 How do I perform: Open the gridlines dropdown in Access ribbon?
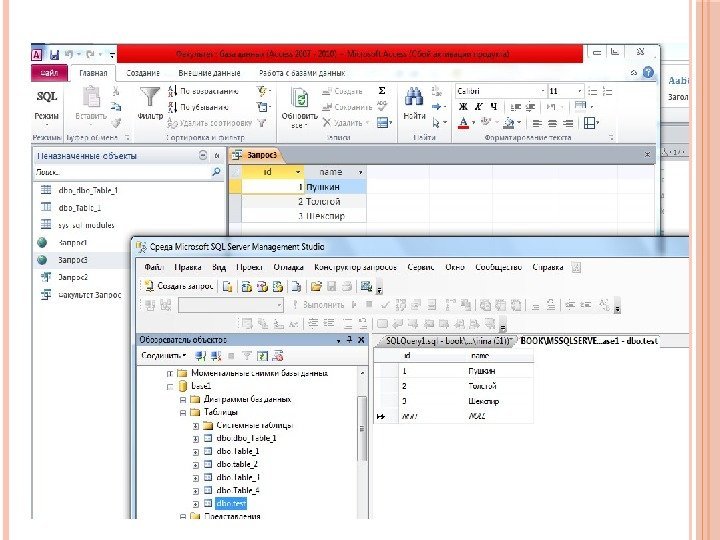pyautogui.click(x=591, y=123)
